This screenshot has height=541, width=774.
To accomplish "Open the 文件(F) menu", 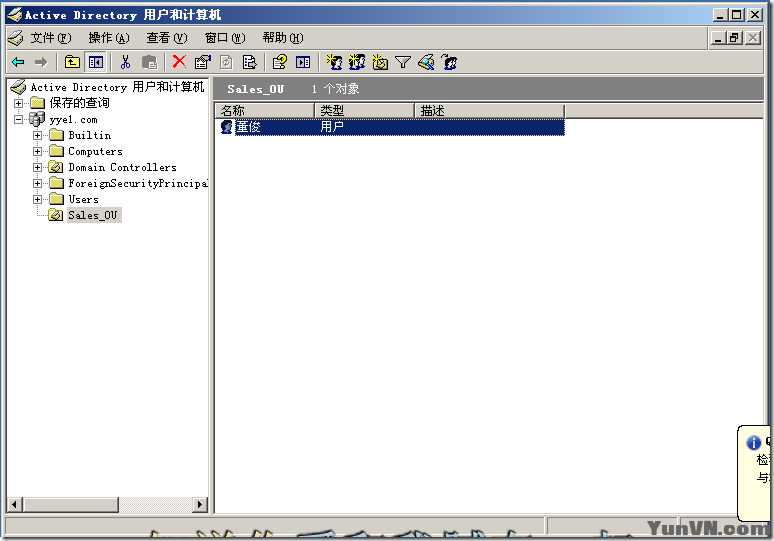I will (x=51, y=38).
